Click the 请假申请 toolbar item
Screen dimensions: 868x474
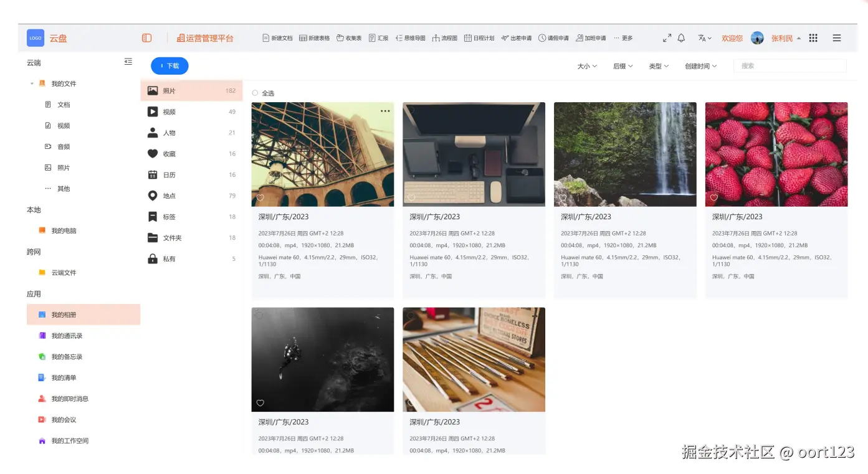pyautogui.click(x=553, y=38)
